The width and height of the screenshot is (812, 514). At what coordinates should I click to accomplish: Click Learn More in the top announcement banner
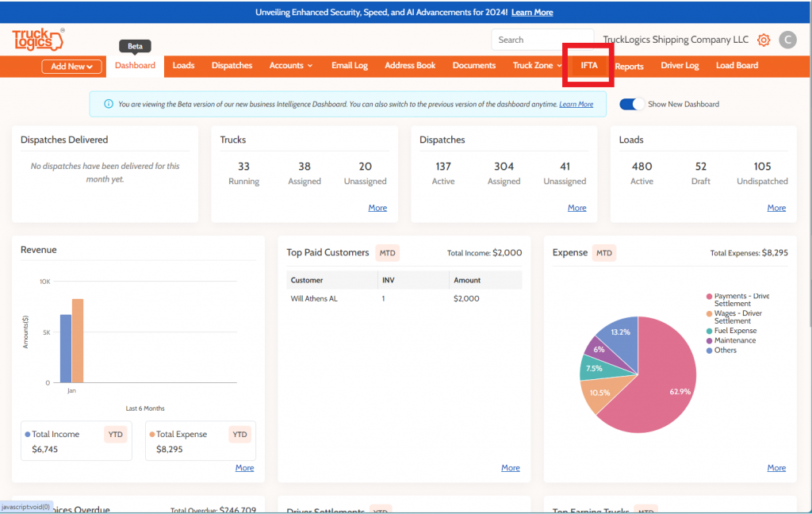point(532,13)
